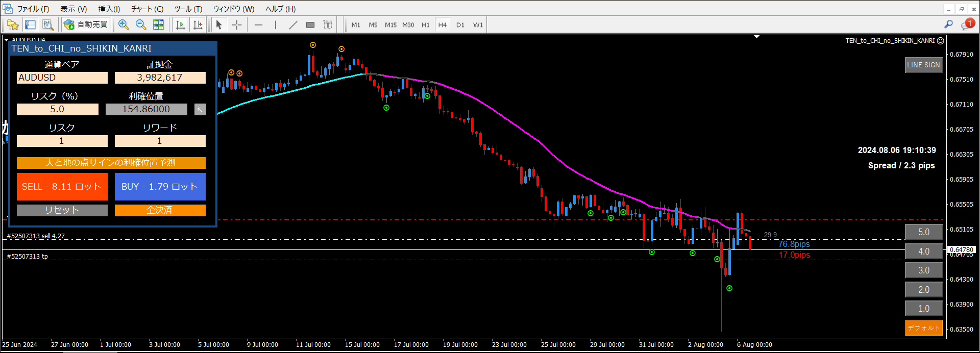The height and width of the screenshot is (353, 980).
Task: Open the チャート (C) menu
Action: point(147,9)
